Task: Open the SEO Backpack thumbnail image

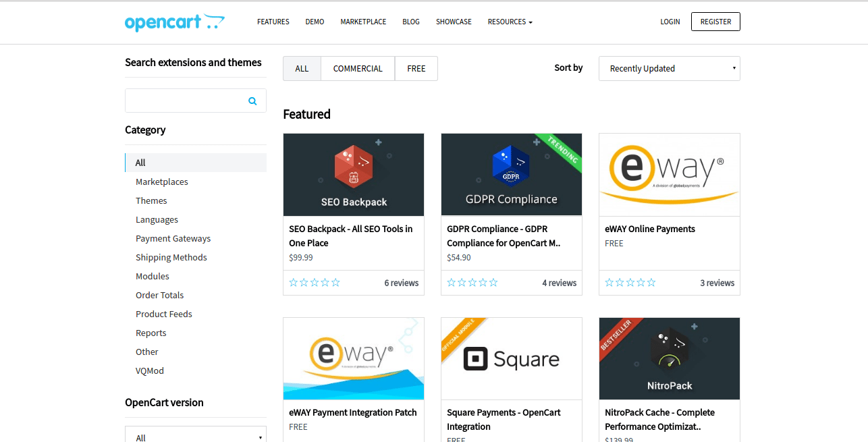Action: 354,175
